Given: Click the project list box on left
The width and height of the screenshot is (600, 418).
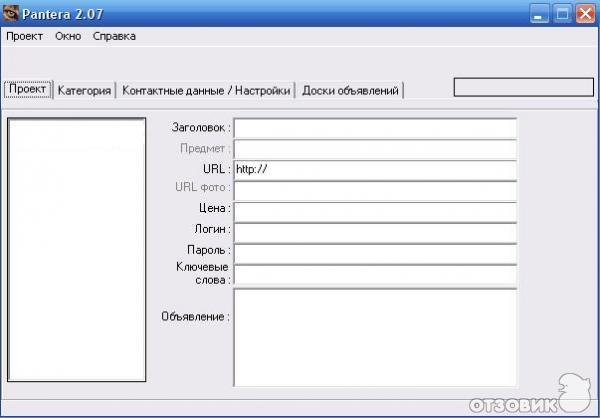Looking at the screenshot, I should coord(77,250).
